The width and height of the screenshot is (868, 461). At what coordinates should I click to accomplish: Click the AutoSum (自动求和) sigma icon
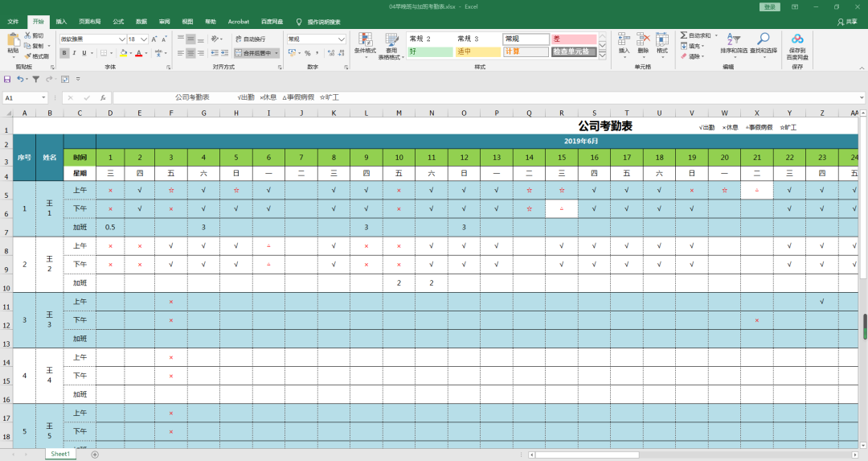coord(684,35)
